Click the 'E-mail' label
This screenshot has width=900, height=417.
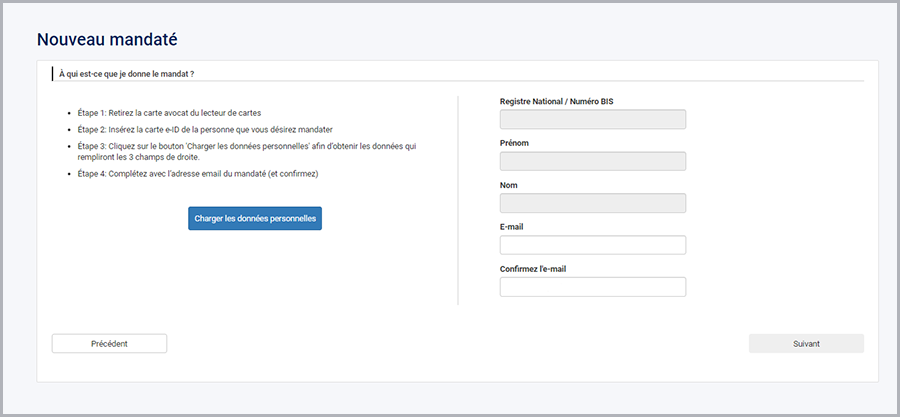(x=511, y=227)
